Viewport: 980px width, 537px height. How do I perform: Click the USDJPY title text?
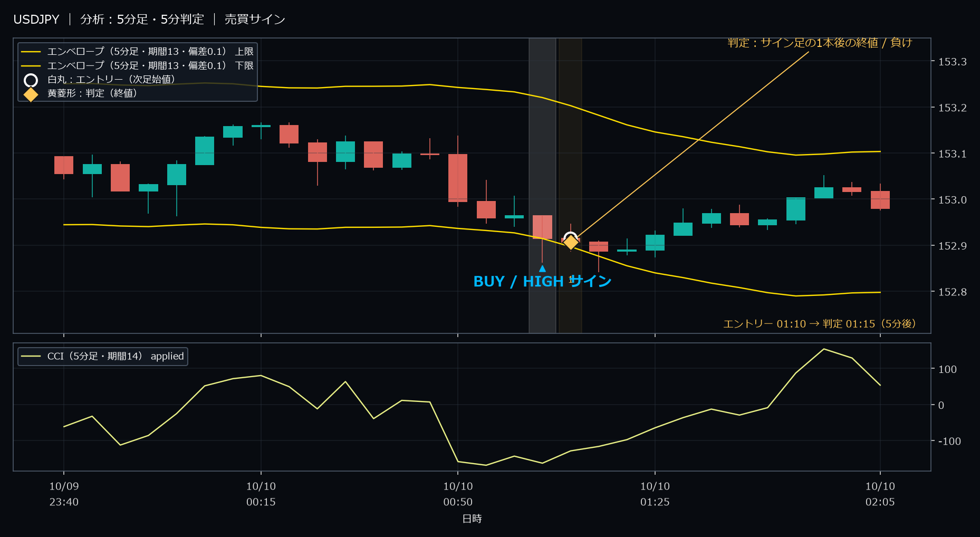pos(36,20)
